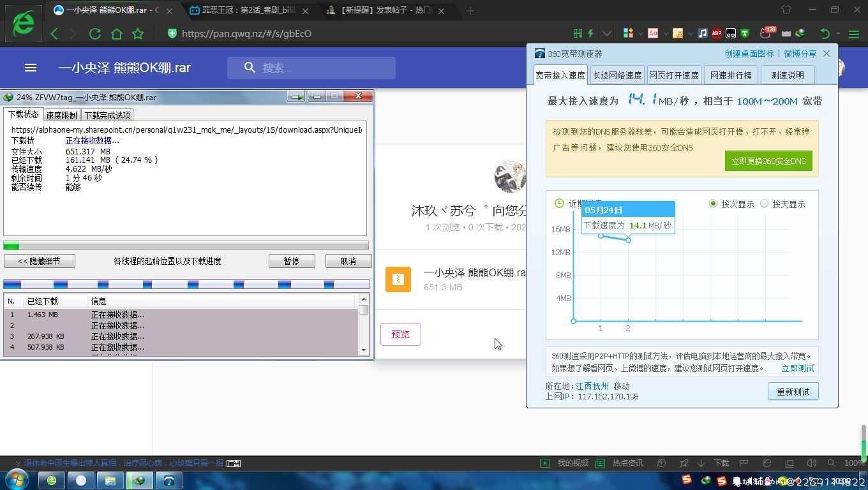Click the globe download manager extension icon
Image resolution: width=868 pixels, height=490 pixels.
click(800, 33)
